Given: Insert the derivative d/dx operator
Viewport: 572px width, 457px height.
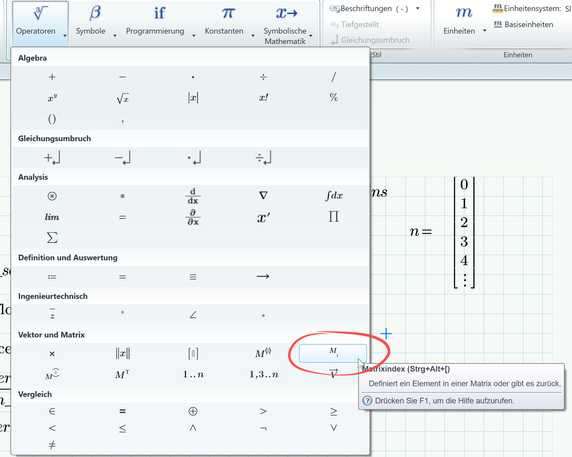Looking at the screenshot, I should [x=193, y=196].
